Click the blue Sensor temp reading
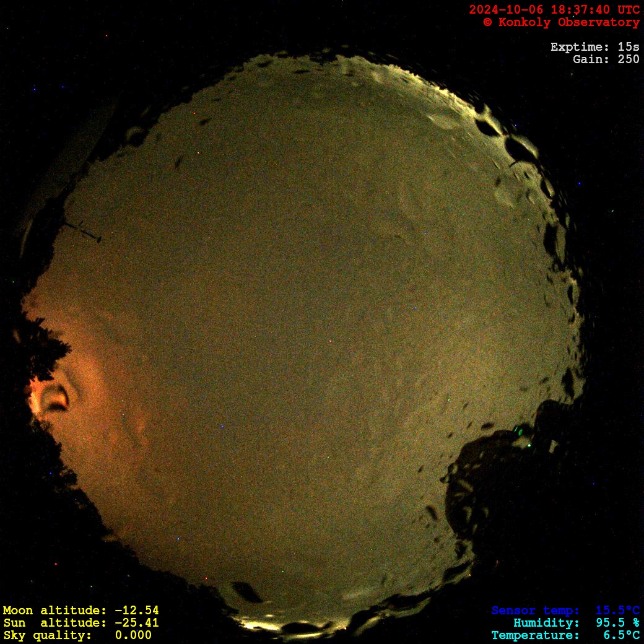The height and width of the screenshot is (644, 644). tap(565, 611)
